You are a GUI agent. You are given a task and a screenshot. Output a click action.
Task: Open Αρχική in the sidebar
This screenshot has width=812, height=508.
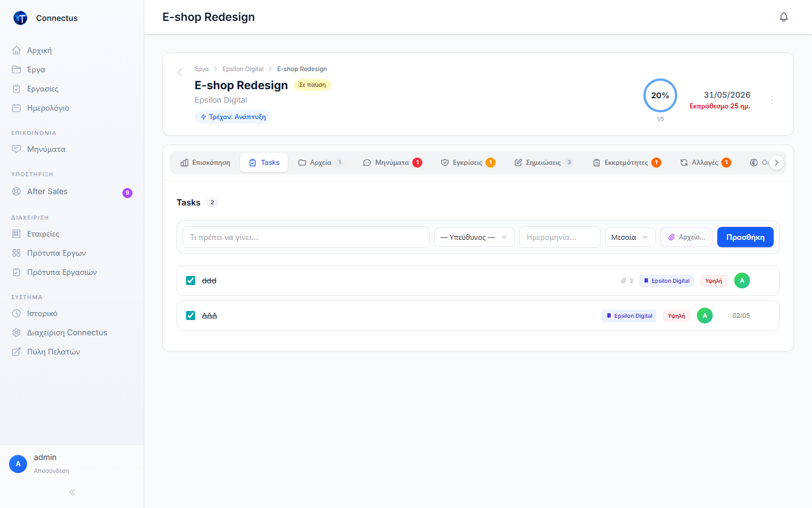coord(72,50)
